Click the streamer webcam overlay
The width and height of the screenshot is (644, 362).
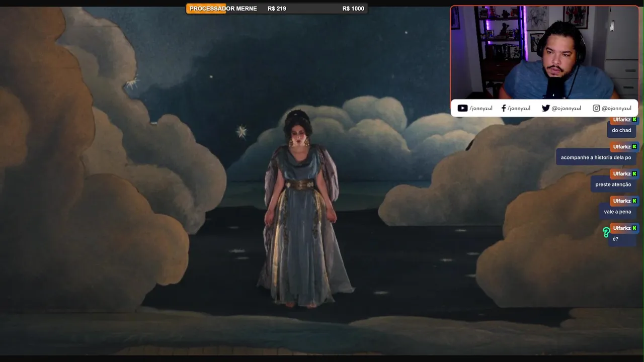[x=544, y=53]
